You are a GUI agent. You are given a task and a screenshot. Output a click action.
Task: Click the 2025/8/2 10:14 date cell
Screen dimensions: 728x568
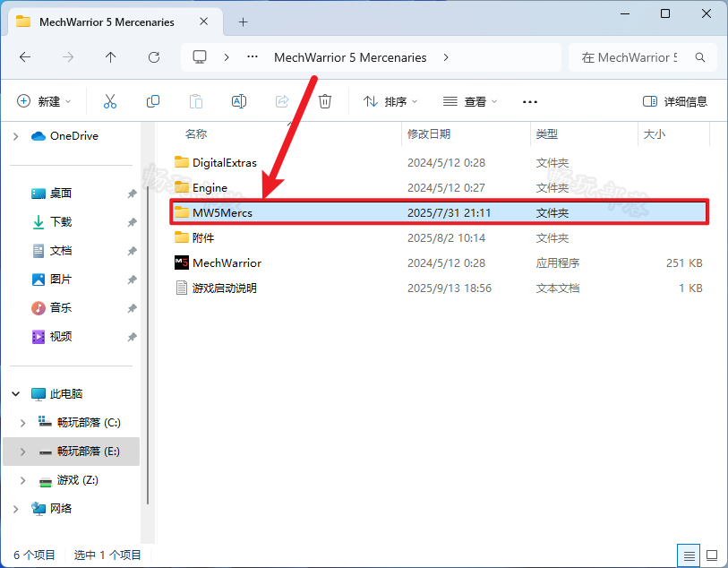446,237
